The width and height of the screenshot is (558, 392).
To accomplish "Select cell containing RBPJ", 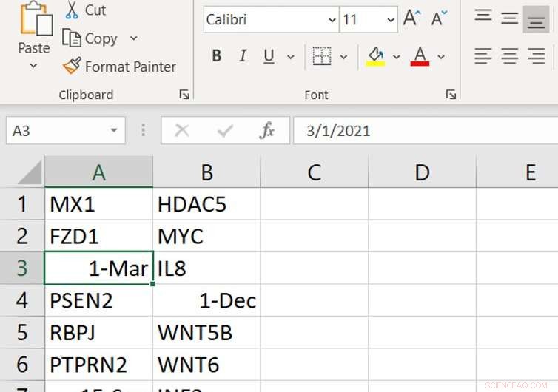I will [x=99, y=332].
